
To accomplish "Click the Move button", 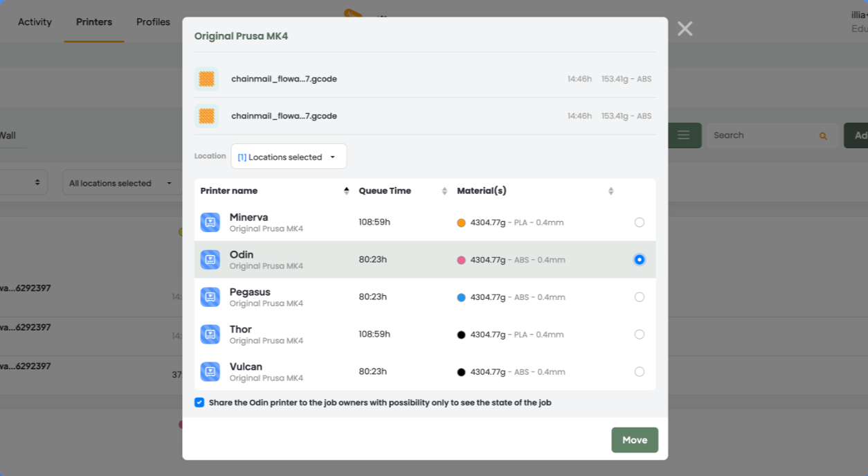I will point(635,440).
